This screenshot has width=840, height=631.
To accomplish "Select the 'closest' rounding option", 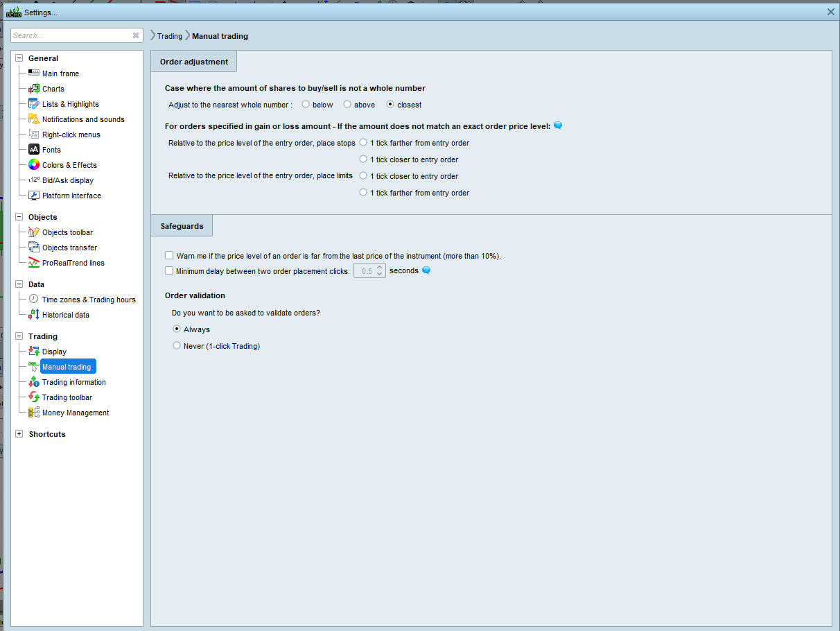I will point(390,105).
